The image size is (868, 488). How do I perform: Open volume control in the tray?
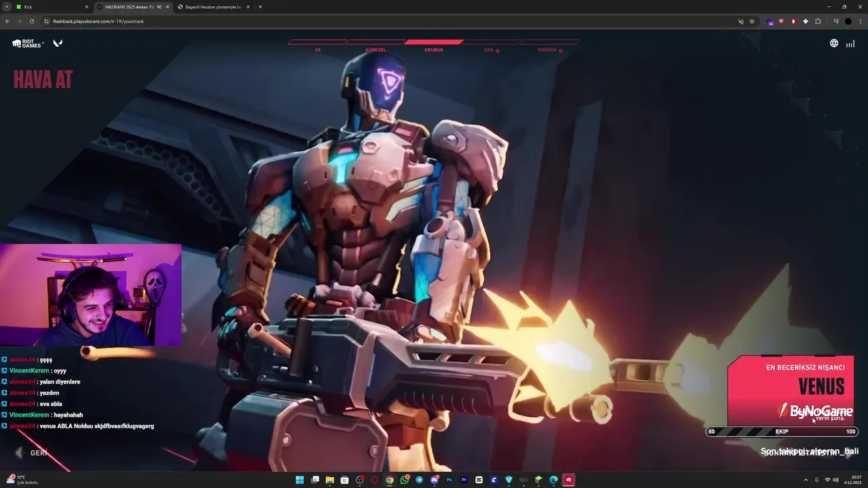point(835,480)
